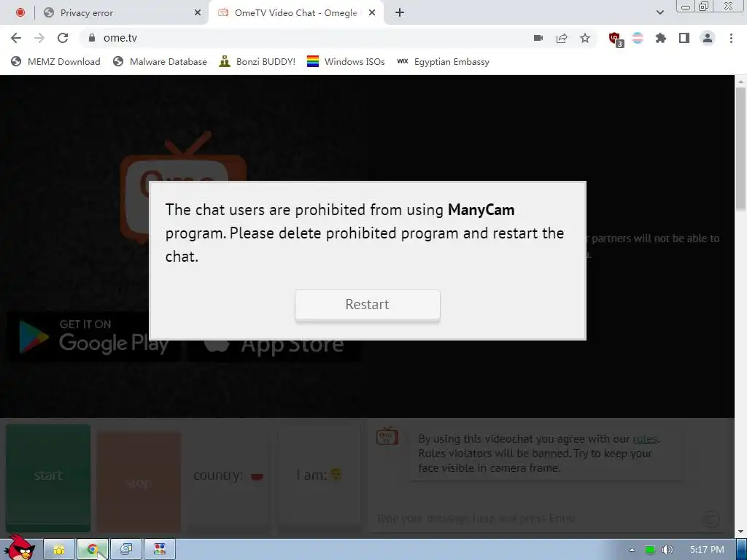Click the green start button
The height and width of the screenshot is (560, 747).
[48, 478]
